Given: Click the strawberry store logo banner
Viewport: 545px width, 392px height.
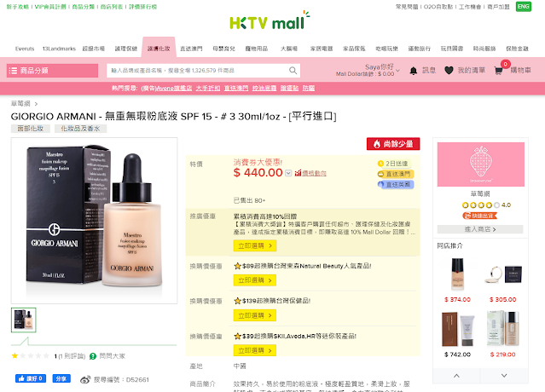Looking at the screenshot, I should 481,164.
